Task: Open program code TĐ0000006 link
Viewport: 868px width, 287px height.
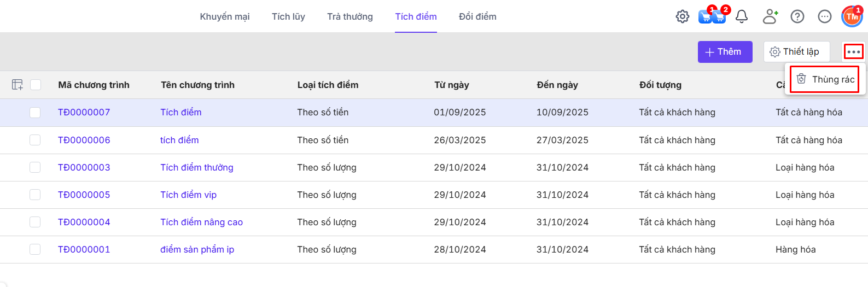Action: pyautogui.click(x=84, y=140)
